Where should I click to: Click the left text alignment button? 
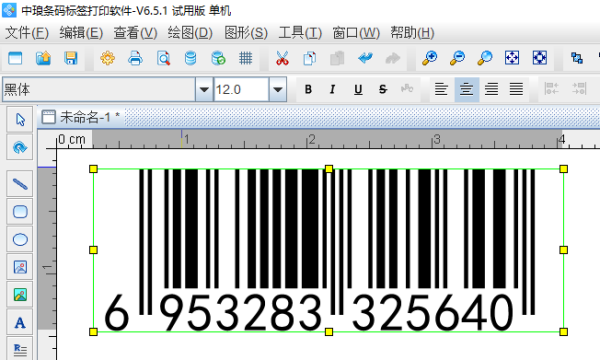(441, 90)
